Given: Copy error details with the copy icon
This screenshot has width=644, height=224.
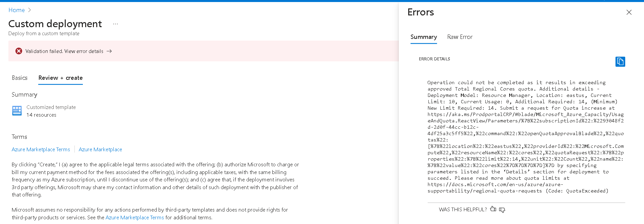Looking at the screenshot, I should pyautogui.click(x=620, y=62).
